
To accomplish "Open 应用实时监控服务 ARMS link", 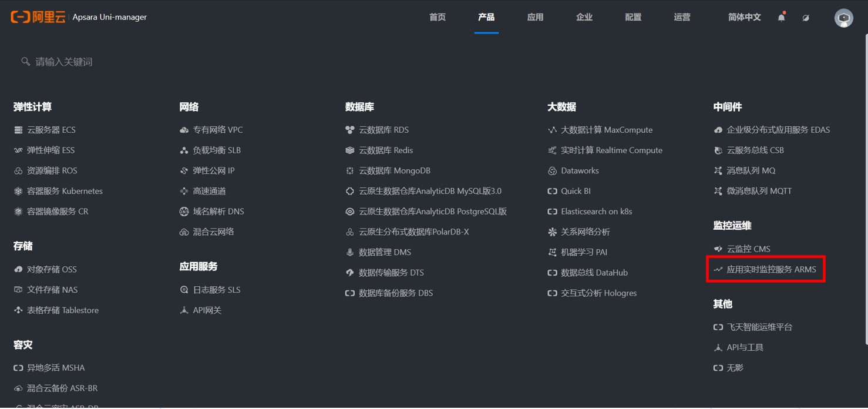I will pos(771,269).
